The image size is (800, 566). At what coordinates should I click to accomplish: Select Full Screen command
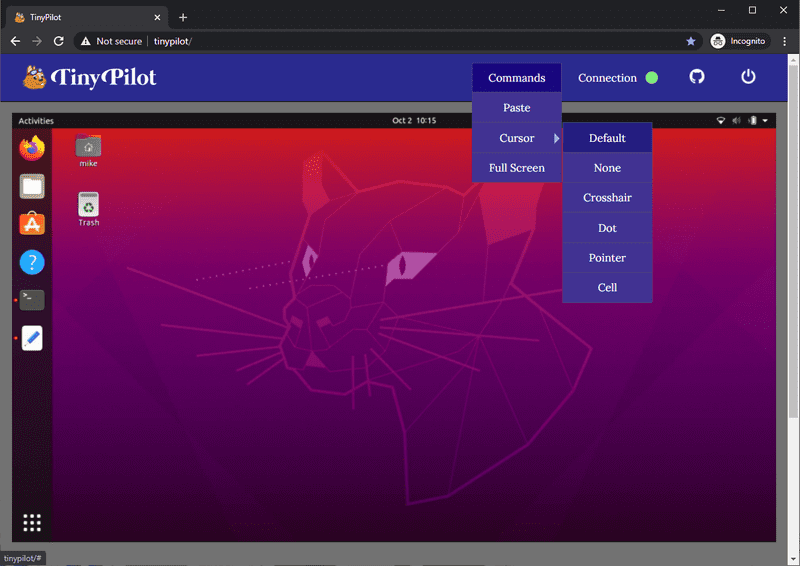(x=517, y=168)
